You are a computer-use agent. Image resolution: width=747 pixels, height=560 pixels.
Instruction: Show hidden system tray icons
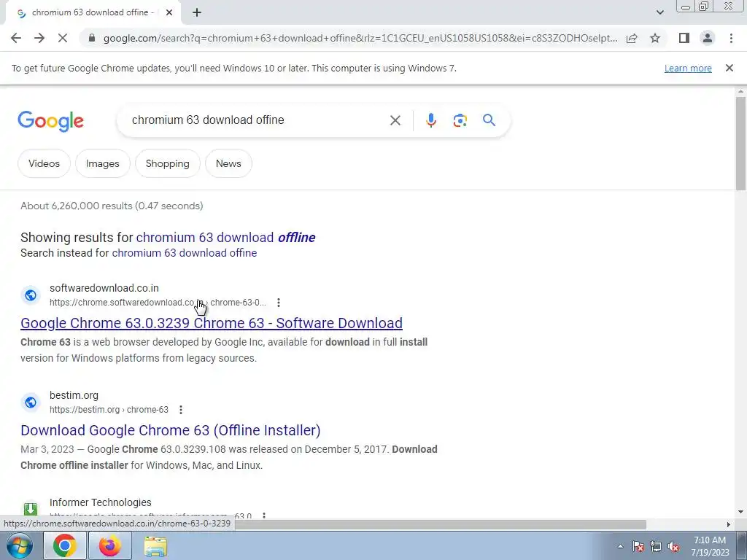pyautogui.click(x=620, y=546)
